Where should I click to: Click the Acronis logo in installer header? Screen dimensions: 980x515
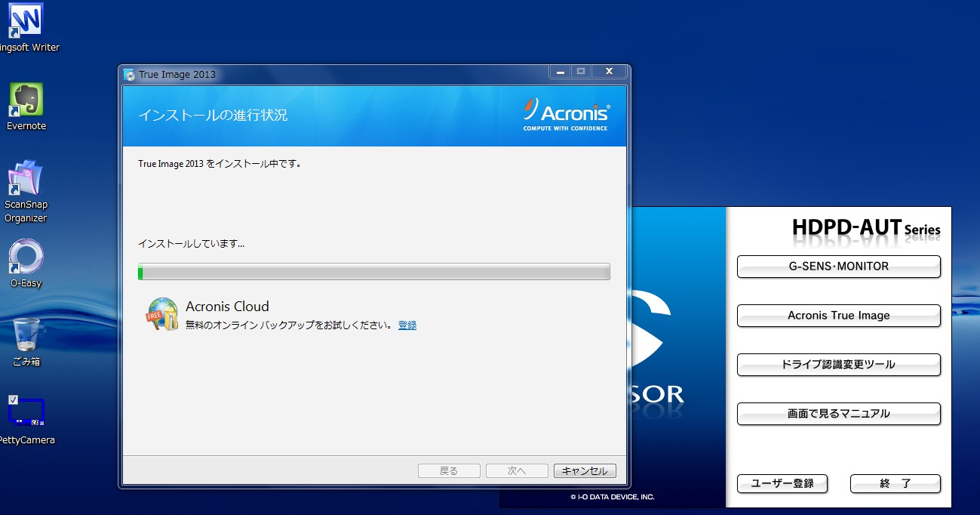click(567, 114)
